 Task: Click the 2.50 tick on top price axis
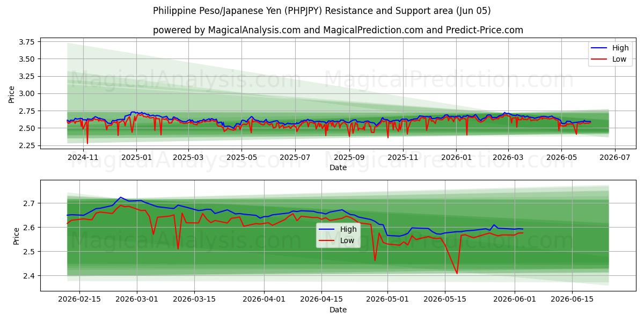click(x=26, y=128)
